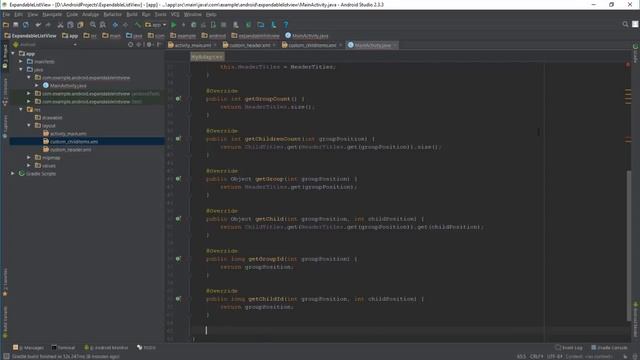Click the blue Help question mark icon
640x360 pixels.
tap(286, 25)
